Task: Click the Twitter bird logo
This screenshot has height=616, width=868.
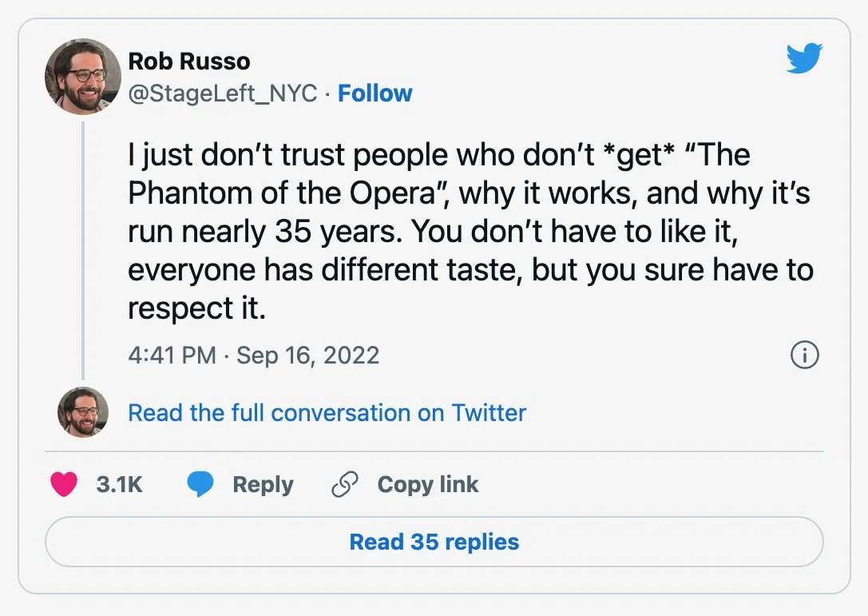Action: pyautogui.click(x=804, y=60)
